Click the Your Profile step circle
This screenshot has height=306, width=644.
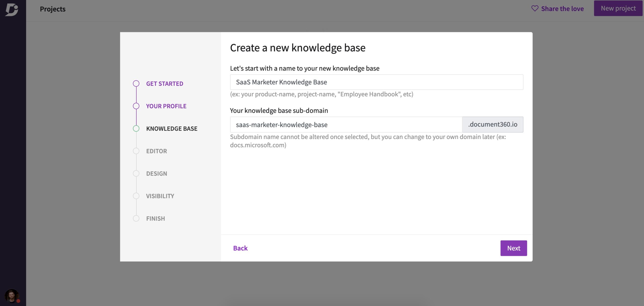pyautogui.click(x=136, y=106)
